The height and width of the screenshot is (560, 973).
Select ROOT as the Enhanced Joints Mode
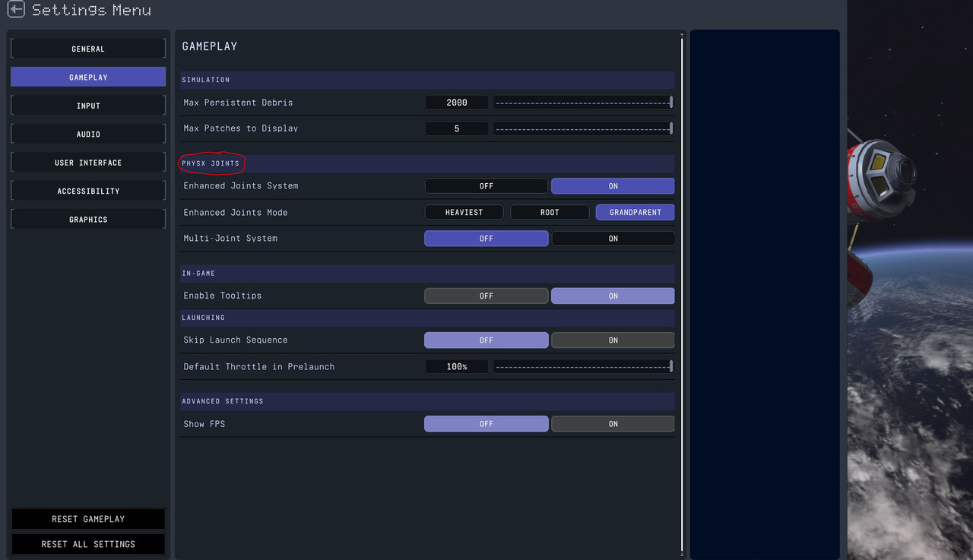(x=549, y=212)
